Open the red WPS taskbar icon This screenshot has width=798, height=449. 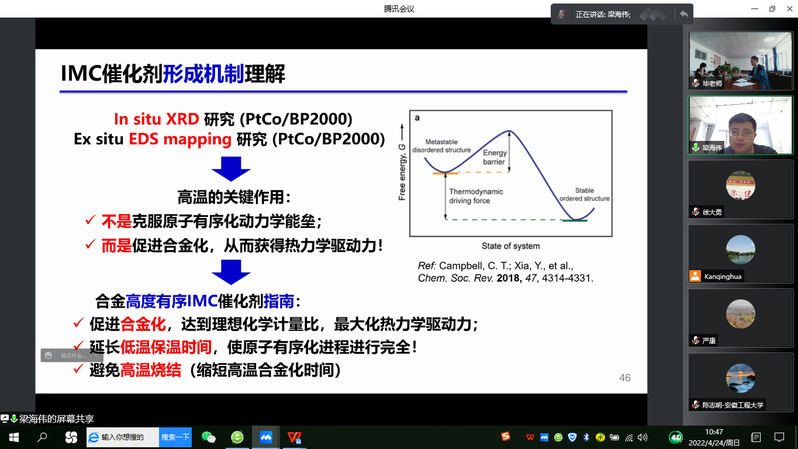pyautogui.click(x=294, y=437)
